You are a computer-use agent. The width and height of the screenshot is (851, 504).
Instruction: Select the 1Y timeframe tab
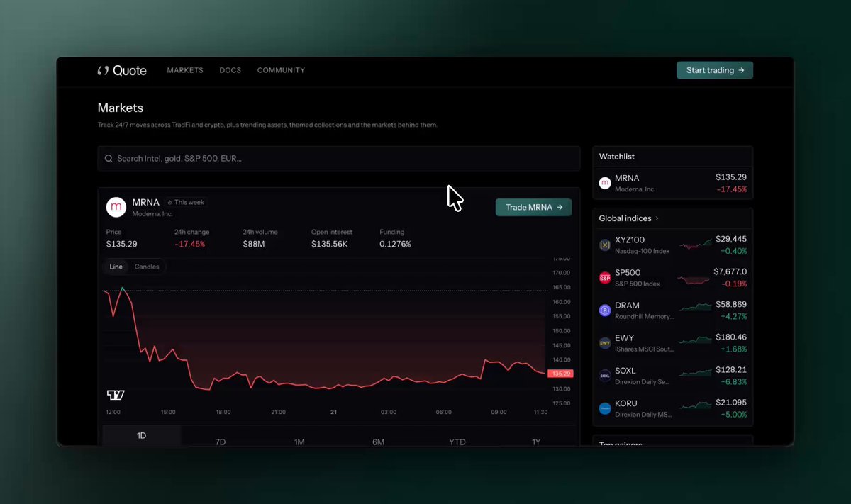(x=536, y=442)
